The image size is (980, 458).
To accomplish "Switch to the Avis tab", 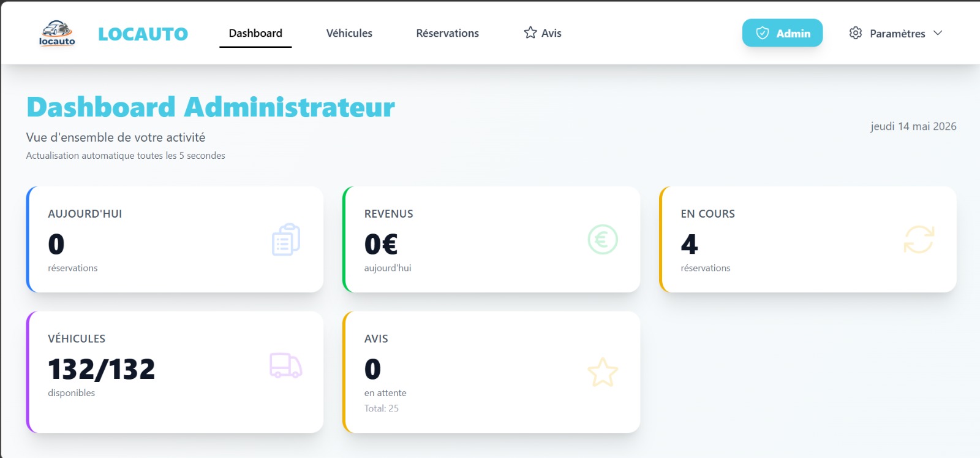I will click(x=543, y=33).
